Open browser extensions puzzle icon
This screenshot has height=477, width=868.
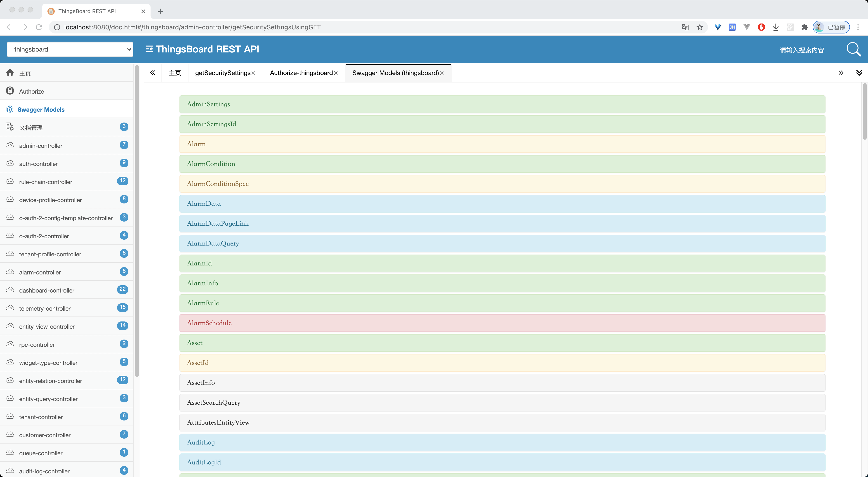pos(805,27)
